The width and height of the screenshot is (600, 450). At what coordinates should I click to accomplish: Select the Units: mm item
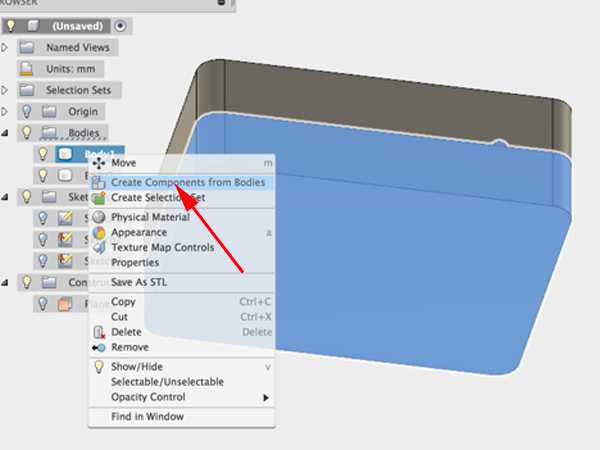coord(70,69)
